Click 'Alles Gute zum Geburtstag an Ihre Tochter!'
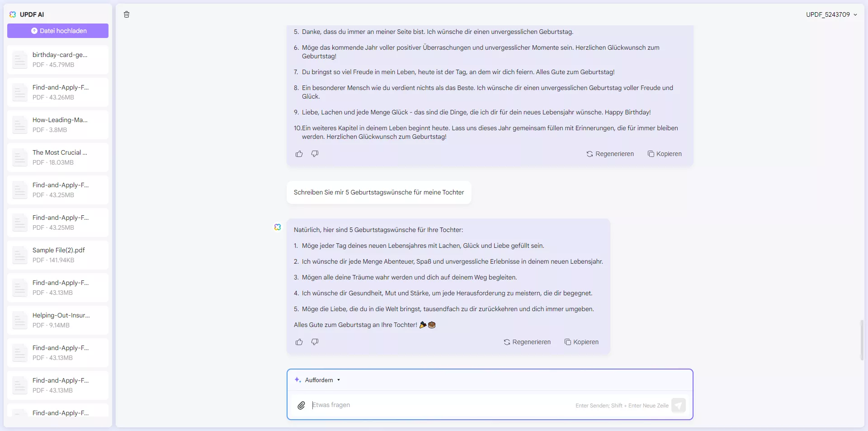Screen dimensions: 868x431 (x=355, y=325)
